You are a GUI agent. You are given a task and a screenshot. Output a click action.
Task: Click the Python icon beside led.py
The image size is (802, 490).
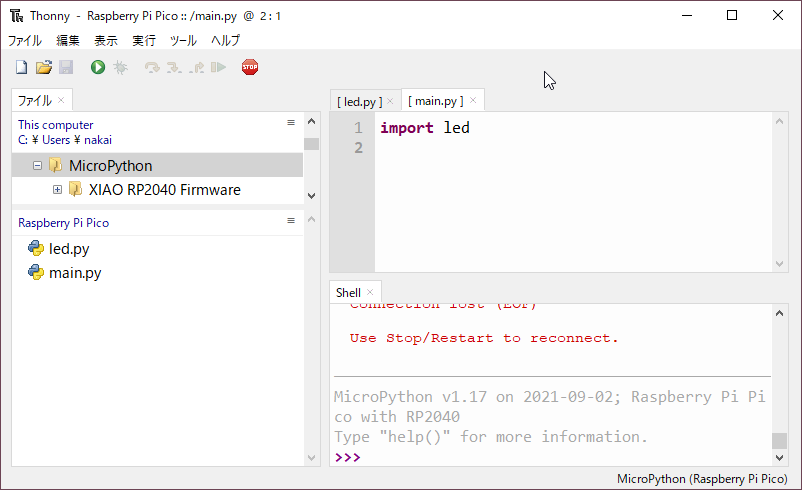pyautogui.click(x=36, y=248)
